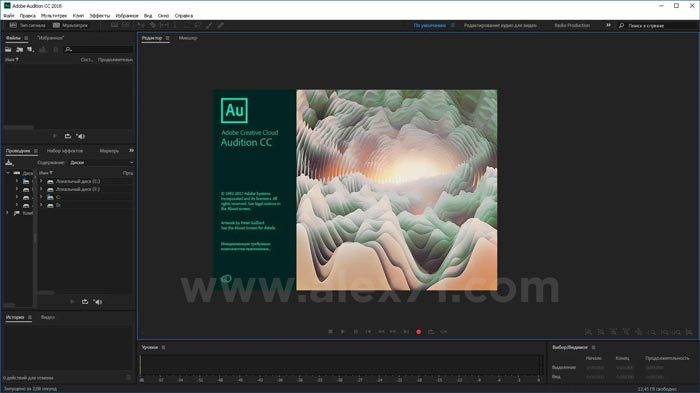Click Adobe Audition application icon in title bar
Image resolution: width=700 pixels, height=393 pixels.
point(7,6)
